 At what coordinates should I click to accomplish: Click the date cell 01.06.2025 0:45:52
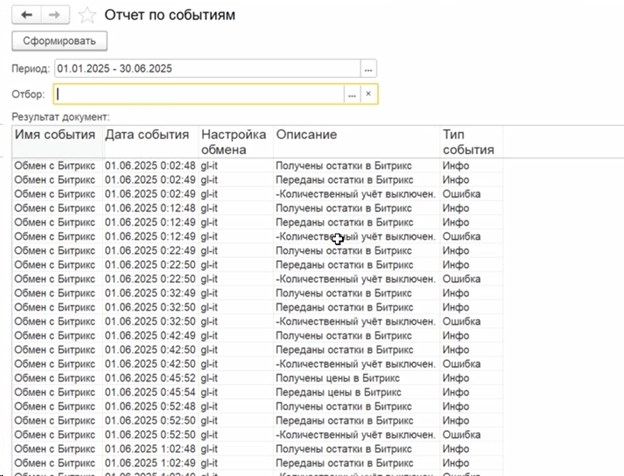coord(148,379)
